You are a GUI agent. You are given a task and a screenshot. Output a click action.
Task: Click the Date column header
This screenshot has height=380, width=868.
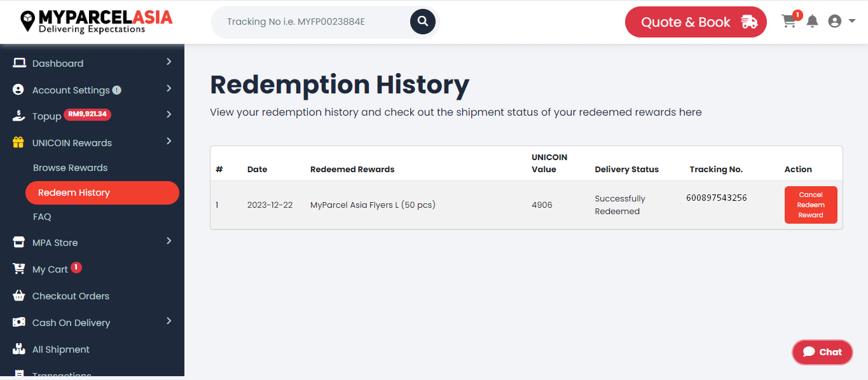click(x=257, y=169)
